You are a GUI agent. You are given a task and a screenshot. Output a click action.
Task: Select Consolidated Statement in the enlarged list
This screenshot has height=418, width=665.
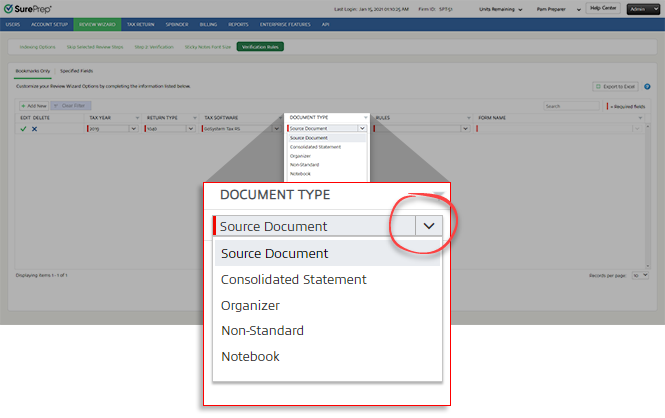293,279
